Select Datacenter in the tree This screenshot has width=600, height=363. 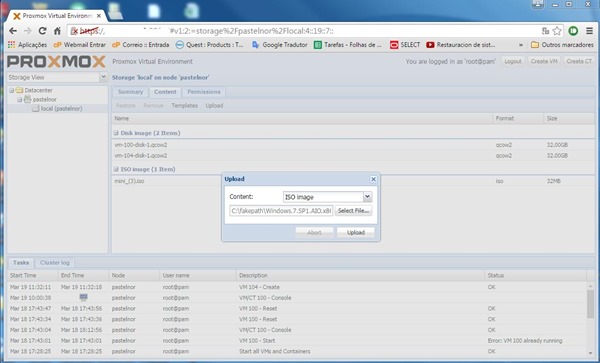click(38, 90)
